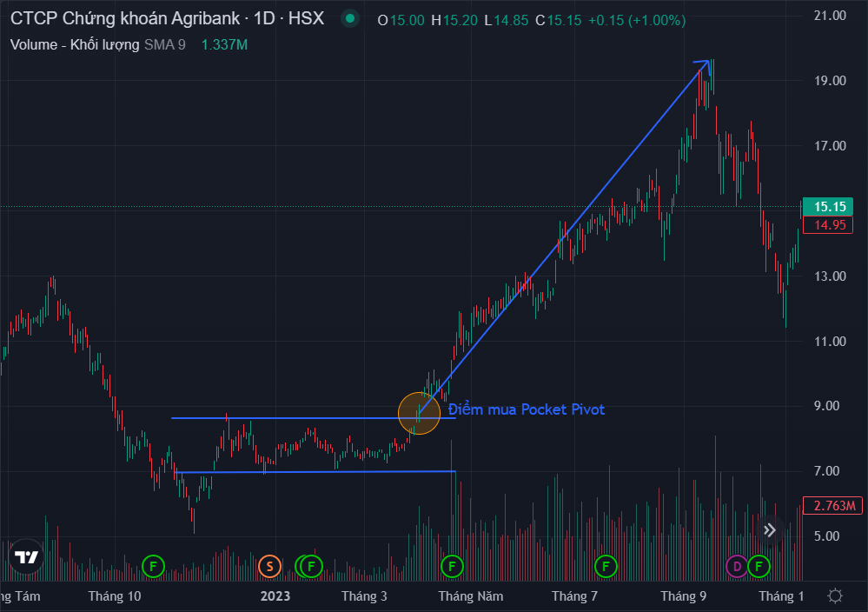868x612 pixels.
Task: Click the change value +0.15 (+1.00%)
Action: [x=637, y=21]
